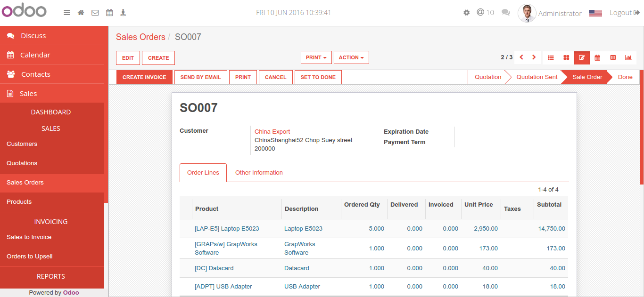The height and width of the screenshot is (297, 644).
Task: Open the chat conversations icon
Action: click(x=506, y=13)
